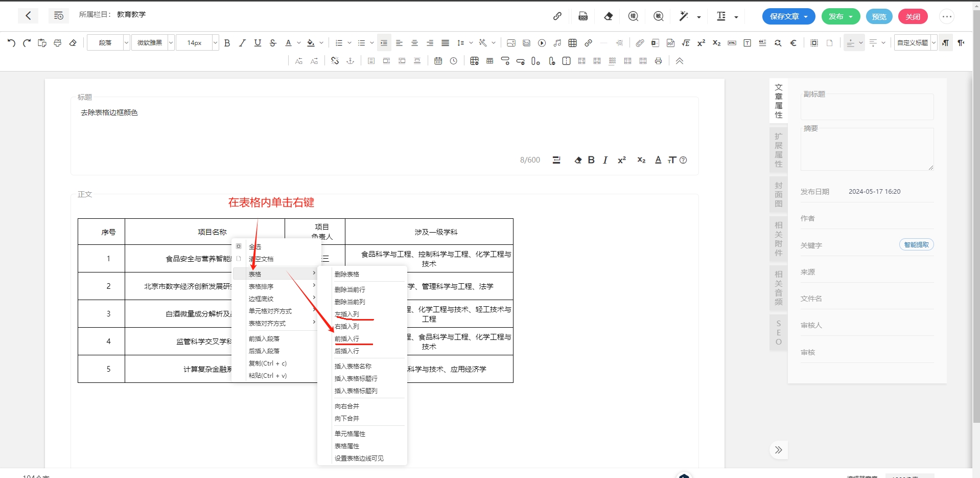This screenshot has width=980, height=478.
Task: Click the import DOC file icon
Action: 583,16
